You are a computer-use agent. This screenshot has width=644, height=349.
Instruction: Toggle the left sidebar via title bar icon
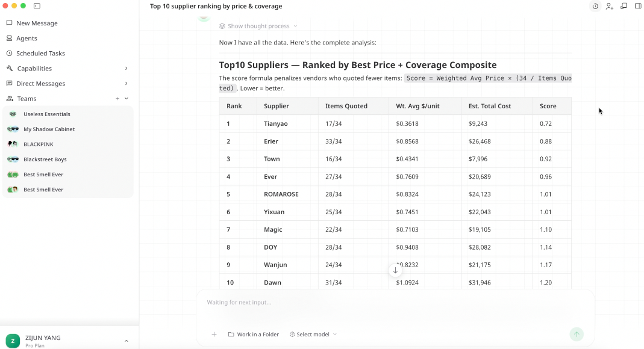point(37,6)
